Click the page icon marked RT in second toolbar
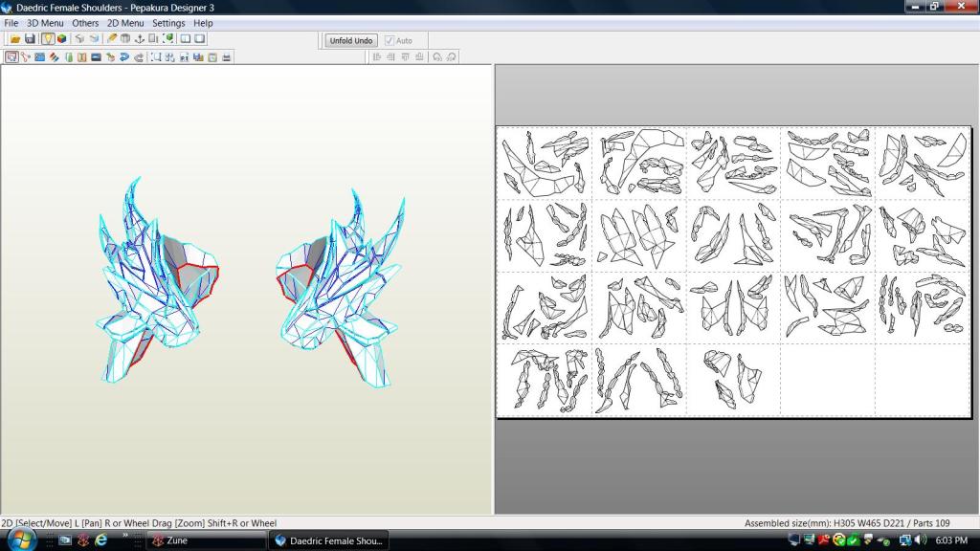The image size is (980, 551). tap(184, 56)
